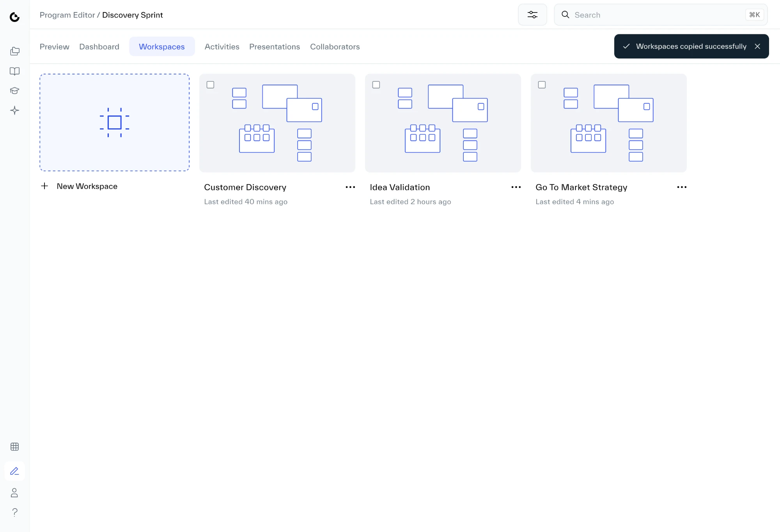
Task: Click the plus icon beside New Workspace
Action: click(44, 186)
